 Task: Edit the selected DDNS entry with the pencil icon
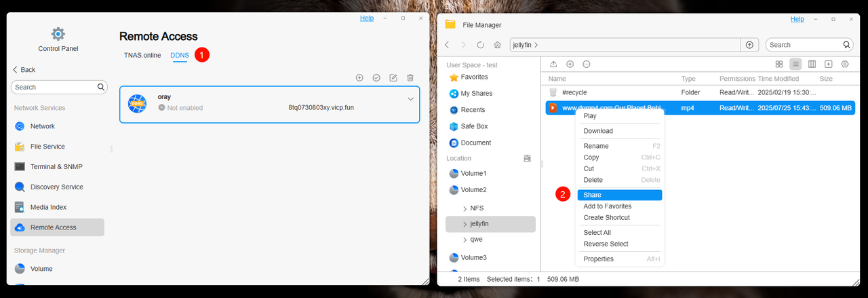coord(393,78)
